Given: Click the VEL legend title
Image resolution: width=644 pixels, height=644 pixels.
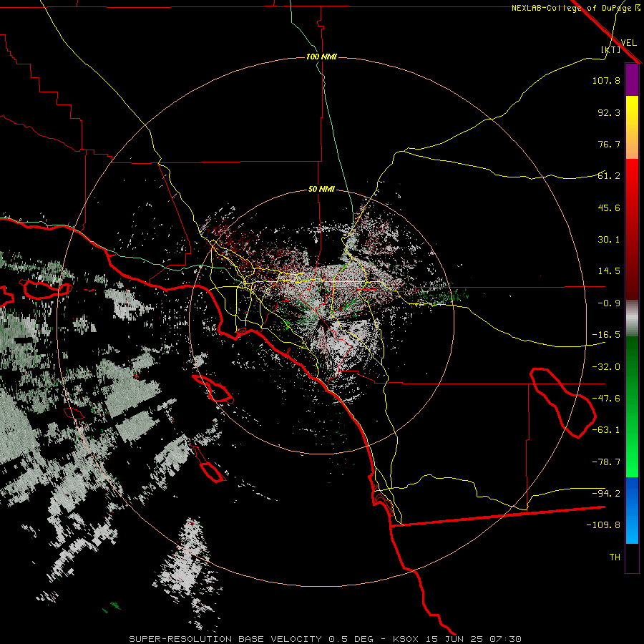Looking at the screenshot, I should tap(628, 42).
